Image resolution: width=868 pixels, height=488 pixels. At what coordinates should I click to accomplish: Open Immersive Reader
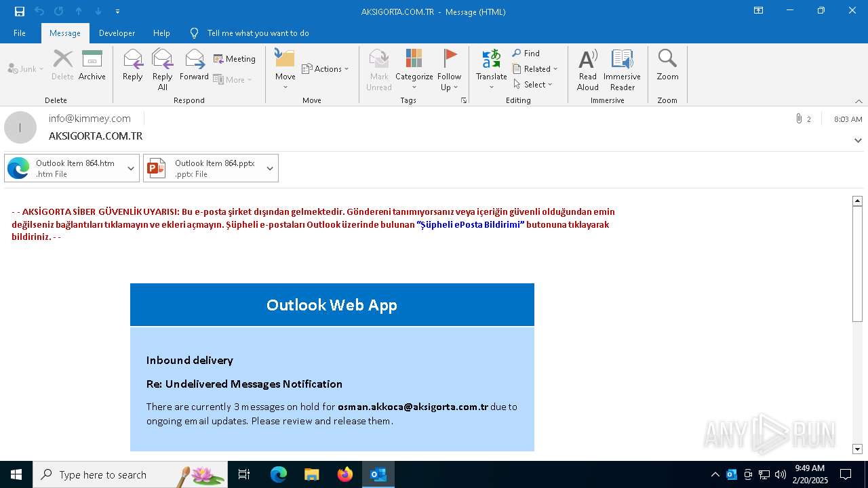622,70
